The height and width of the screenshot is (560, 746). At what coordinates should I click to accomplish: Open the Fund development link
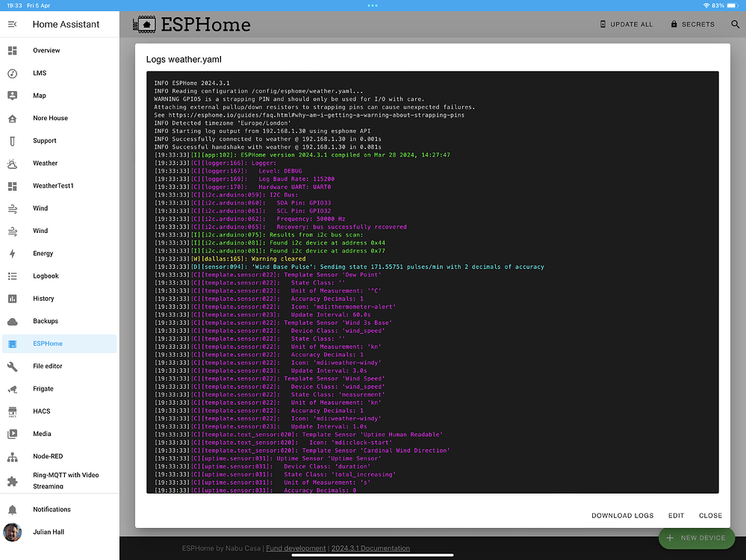click(296, 547)
